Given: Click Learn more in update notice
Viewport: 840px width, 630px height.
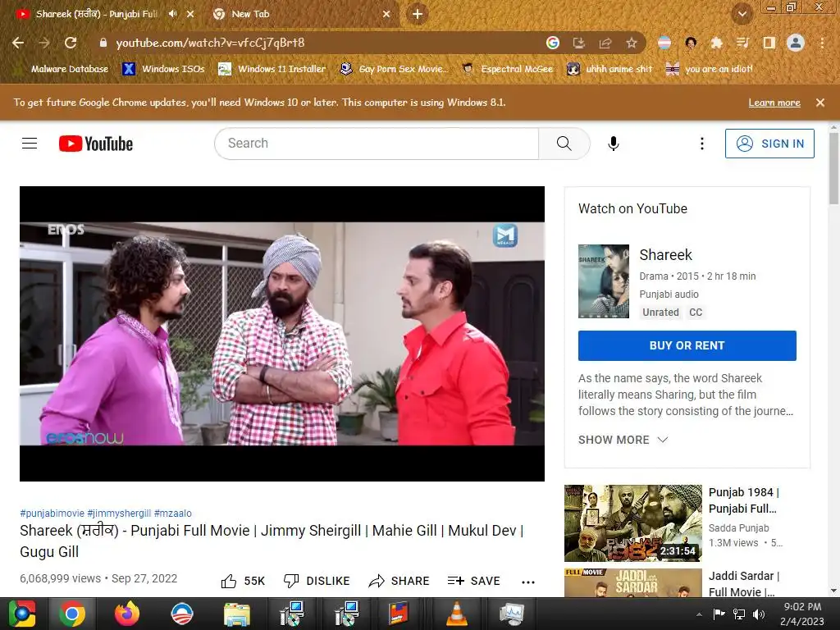Looking at the screenshot, I should (x=774, y=103).
